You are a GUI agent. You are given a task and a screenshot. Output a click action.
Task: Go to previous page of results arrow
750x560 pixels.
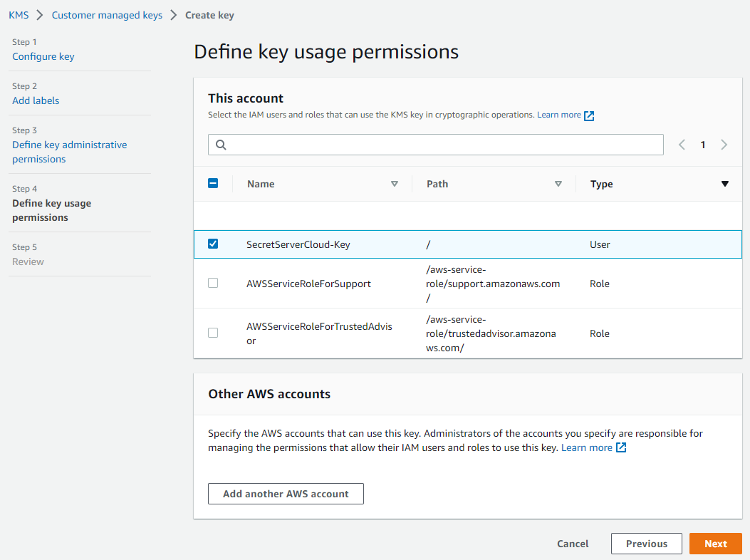[682, 145]
